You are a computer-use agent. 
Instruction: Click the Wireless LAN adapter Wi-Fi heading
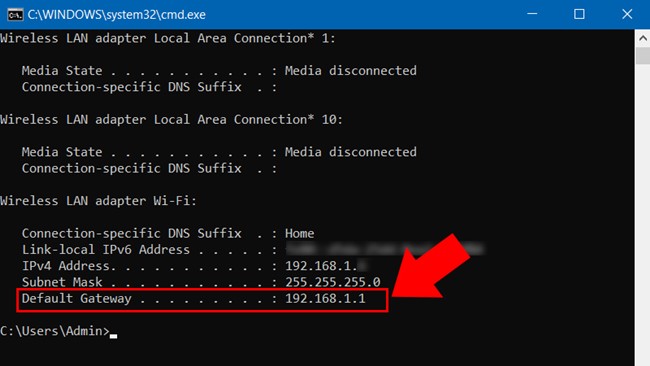[98, 201]
